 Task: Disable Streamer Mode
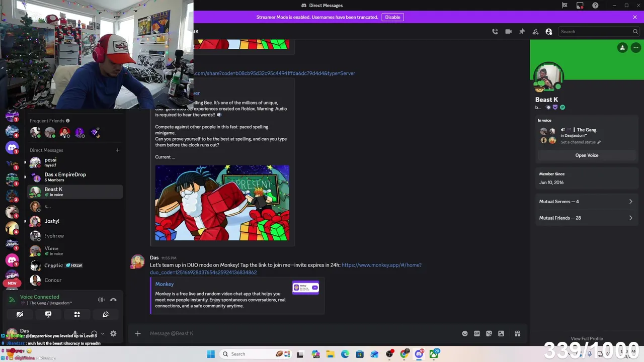tap(392, 17)
